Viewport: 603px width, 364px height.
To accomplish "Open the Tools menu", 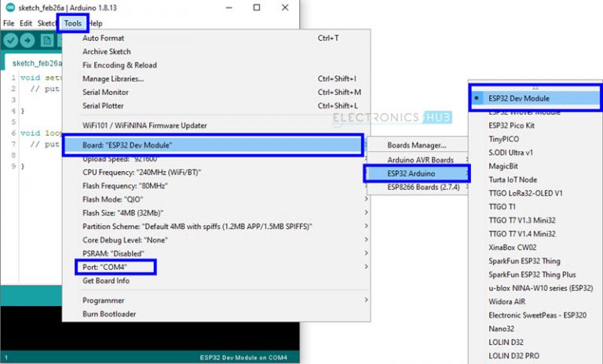I will pos(72,24).
